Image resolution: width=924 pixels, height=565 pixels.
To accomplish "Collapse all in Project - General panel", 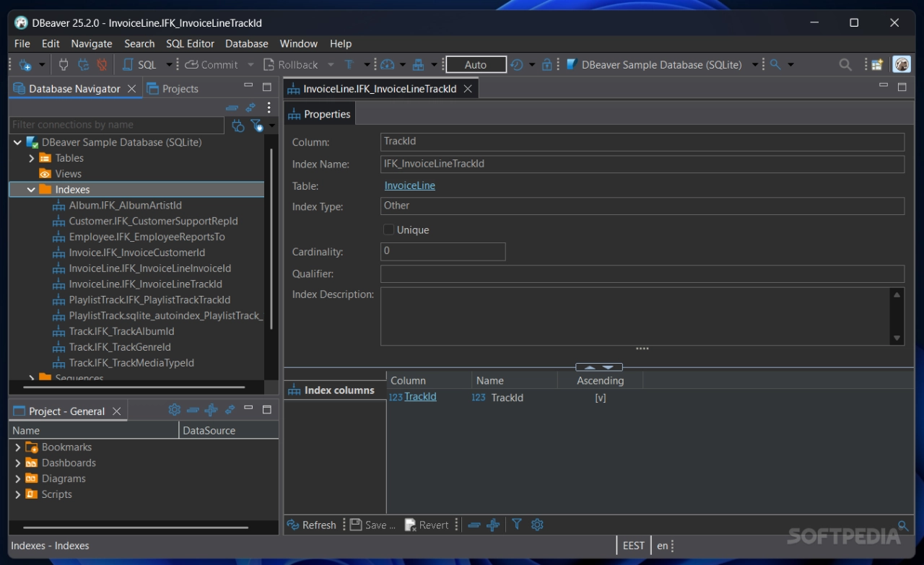I will click(193, 410).
